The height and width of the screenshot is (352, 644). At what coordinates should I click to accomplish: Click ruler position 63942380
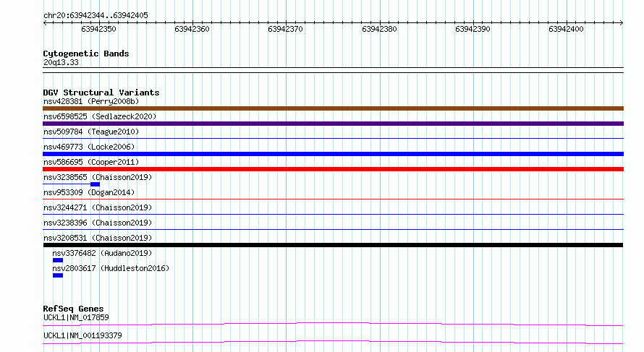click(379, 29)
